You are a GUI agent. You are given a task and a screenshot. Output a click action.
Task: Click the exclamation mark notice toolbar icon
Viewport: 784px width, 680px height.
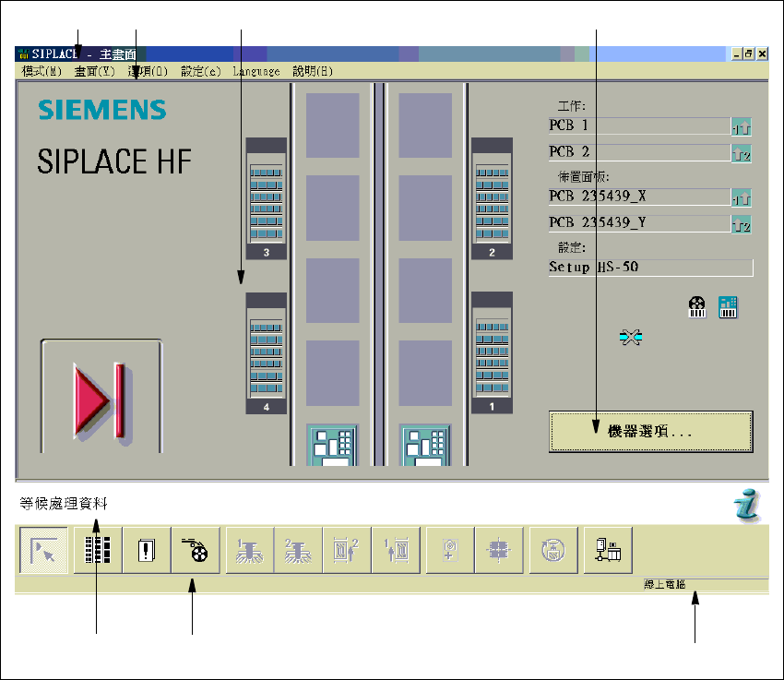click(x=147, y=550)
